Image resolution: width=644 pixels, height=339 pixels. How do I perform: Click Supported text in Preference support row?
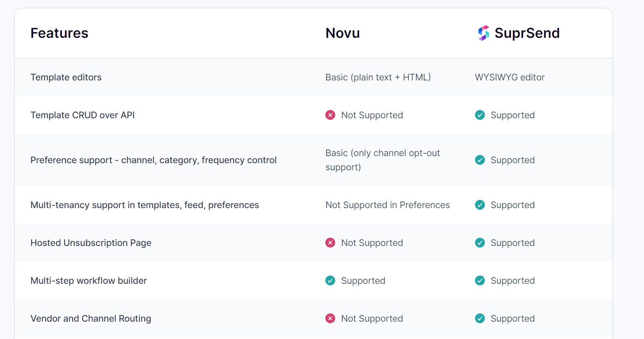tap(513, 160)
